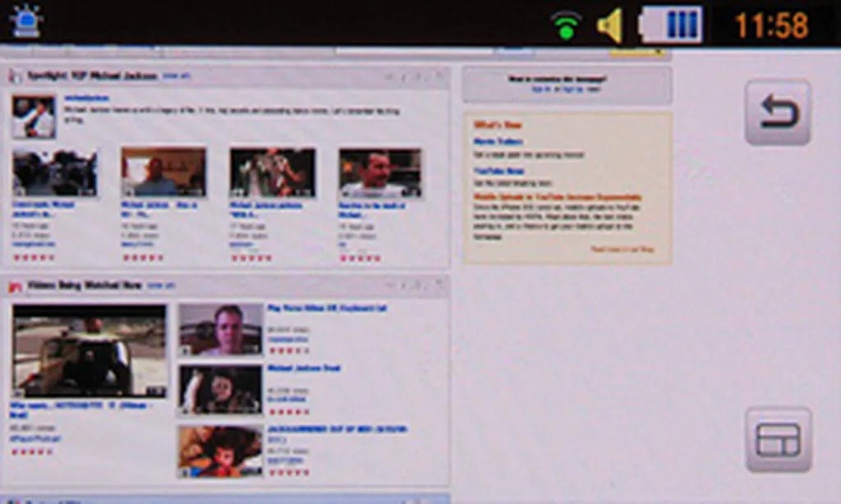Click 'view all' beside Videos Being Watched Now
Viewport: 841px width, 504px height.
(161, 286)
